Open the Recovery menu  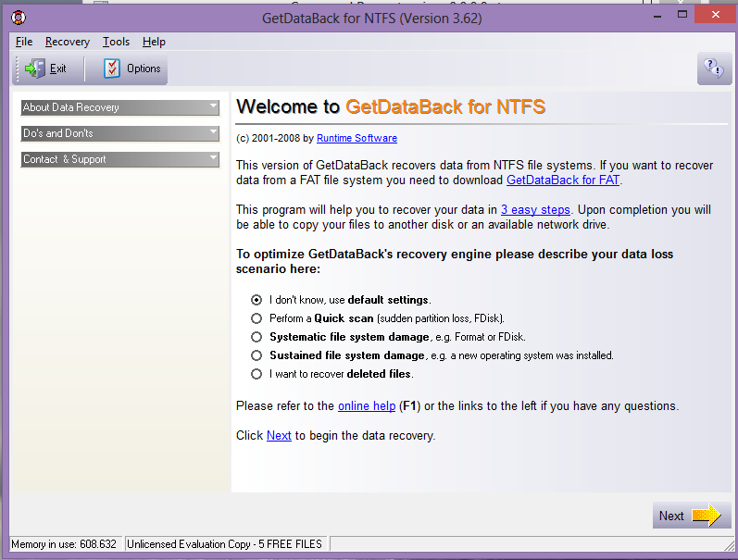(x=68, y=42)
